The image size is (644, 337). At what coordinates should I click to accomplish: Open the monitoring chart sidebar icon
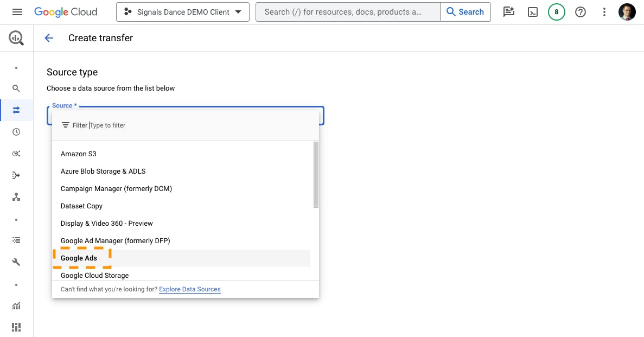[16, 306]
